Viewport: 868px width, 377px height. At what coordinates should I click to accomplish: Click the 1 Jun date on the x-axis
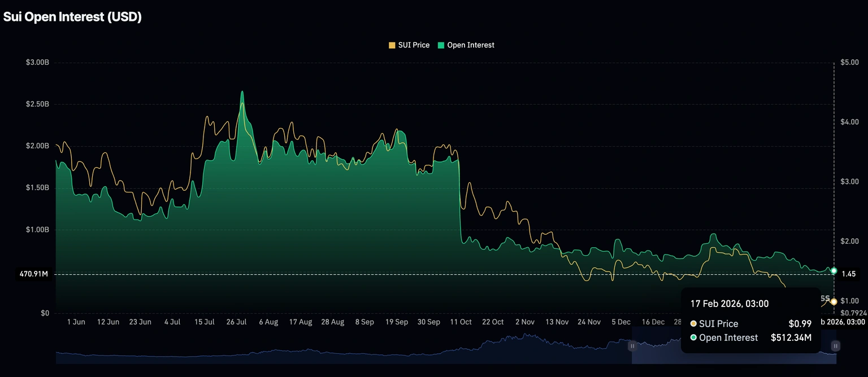pos(76,322)
